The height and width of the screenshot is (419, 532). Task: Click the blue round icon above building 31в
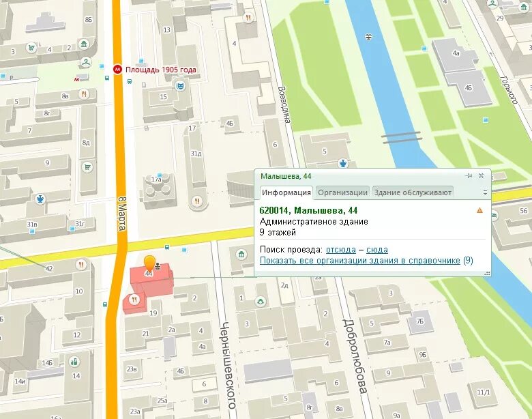pos(40,199)
